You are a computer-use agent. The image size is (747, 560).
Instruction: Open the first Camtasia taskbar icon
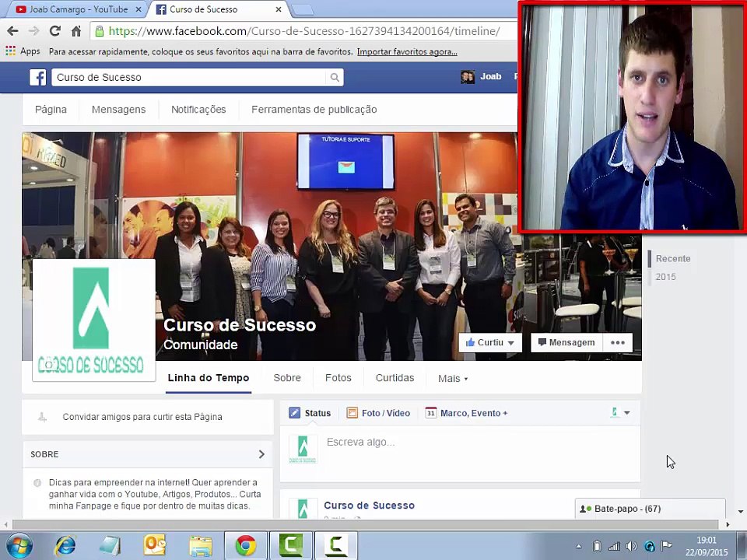[x=291, y=546]
